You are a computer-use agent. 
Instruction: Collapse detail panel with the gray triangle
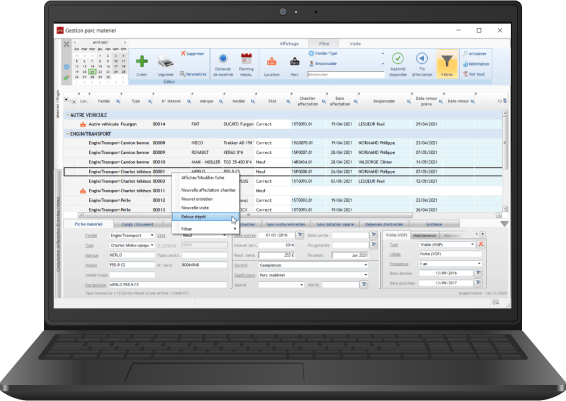coord(504,224)
